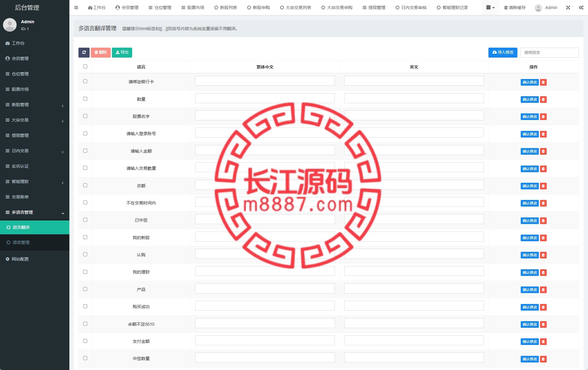Delete the 认购 row with trash icon
Screen dimensions: 588x370
click(543, 255)
